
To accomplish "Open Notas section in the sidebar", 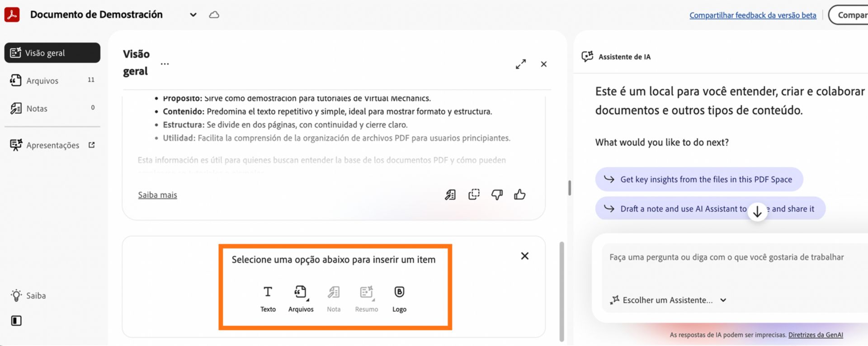I will click(x=52, y=109).
